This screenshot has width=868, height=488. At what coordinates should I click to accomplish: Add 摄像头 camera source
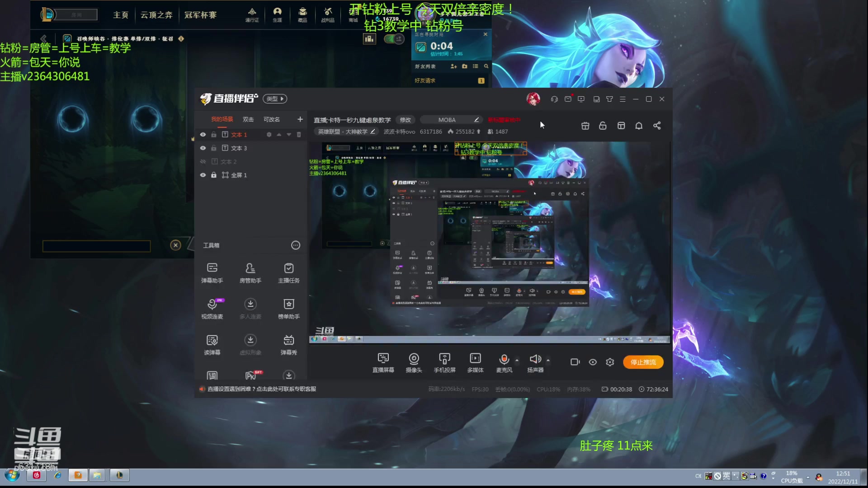[x=414, y=362]
